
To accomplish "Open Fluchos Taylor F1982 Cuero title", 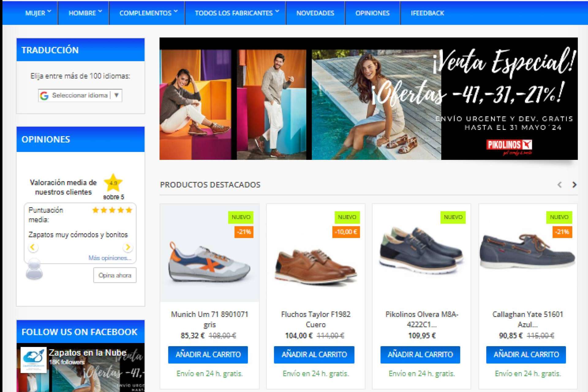I will click(315, 319).
